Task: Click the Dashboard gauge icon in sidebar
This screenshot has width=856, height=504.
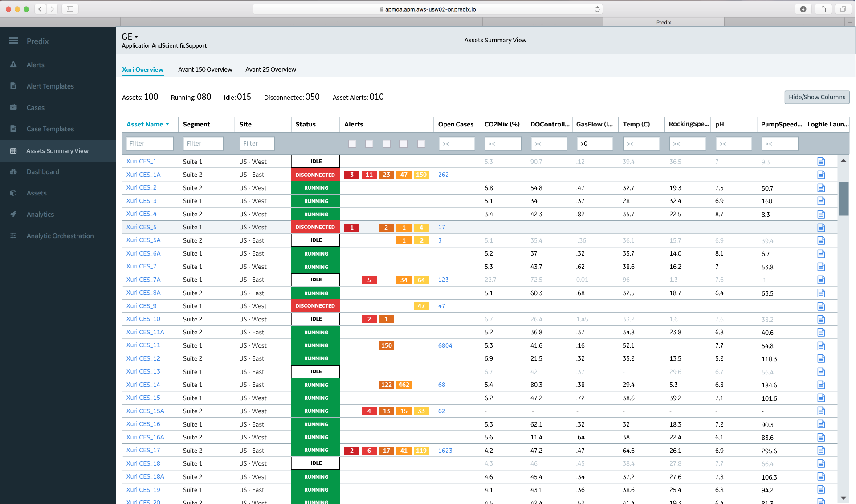Action: pyautogui.click(x=13, y=171)
